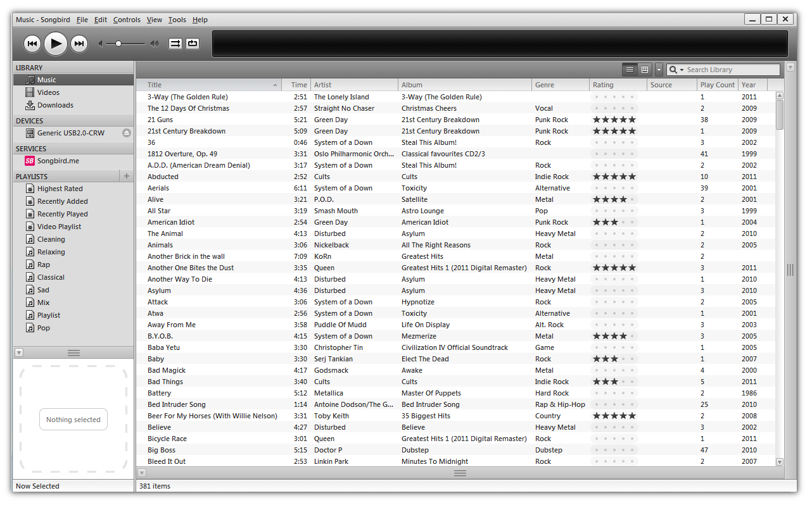Open the Tools menu
The image size is (812, 505).
pos(177,20)
